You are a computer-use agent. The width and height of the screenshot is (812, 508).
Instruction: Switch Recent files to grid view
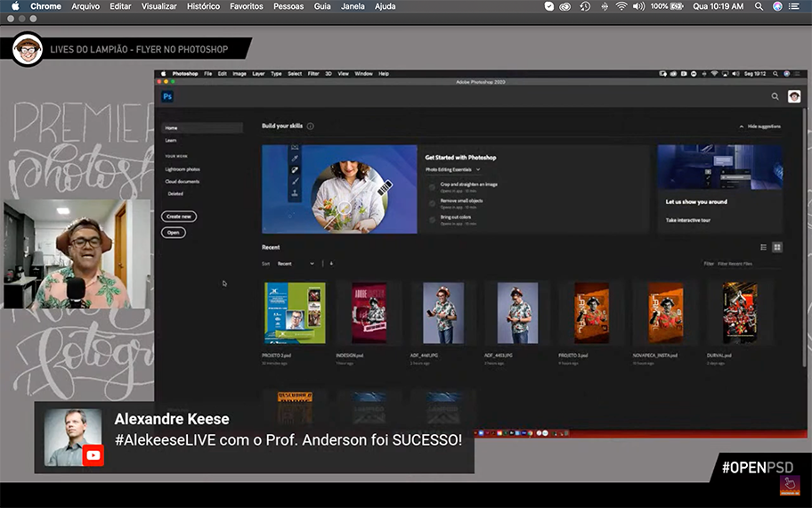click(x=776, y=247)
